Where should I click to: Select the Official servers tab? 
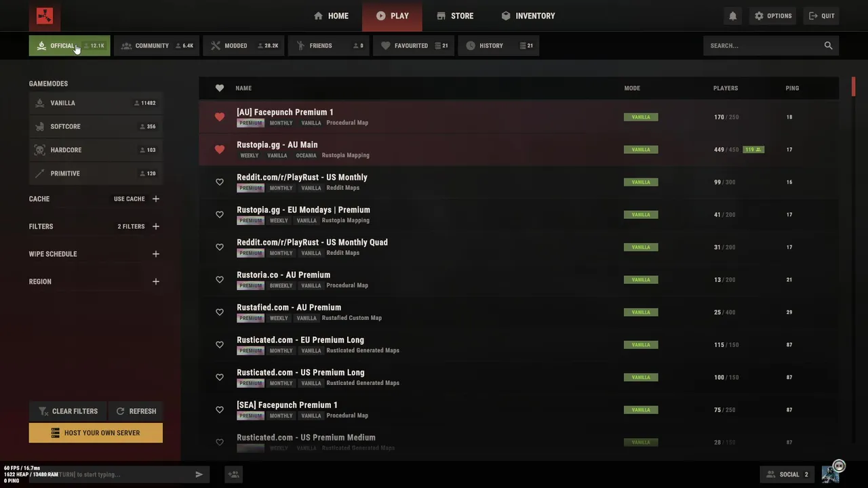(69, 45)
